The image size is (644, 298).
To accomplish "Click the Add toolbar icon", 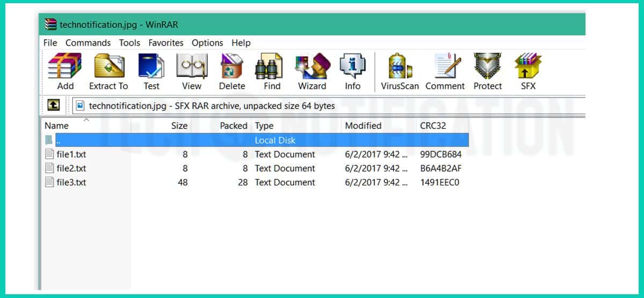I will [65, 66].
